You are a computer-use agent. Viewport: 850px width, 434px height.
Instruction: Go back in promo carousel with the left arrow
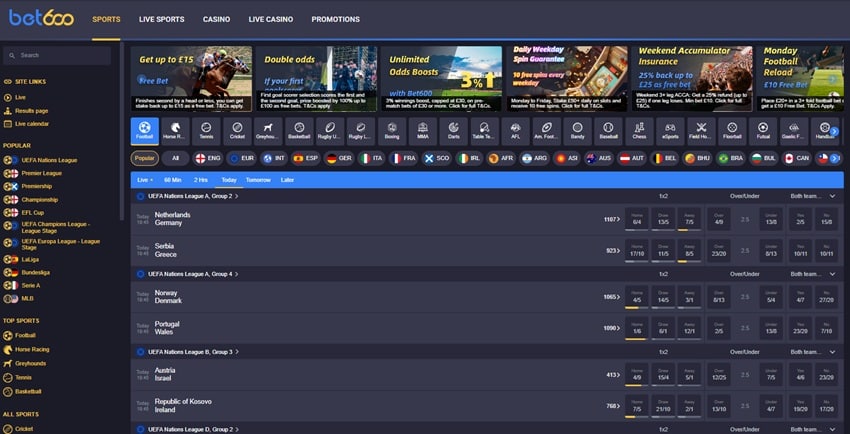coord(141,79)
